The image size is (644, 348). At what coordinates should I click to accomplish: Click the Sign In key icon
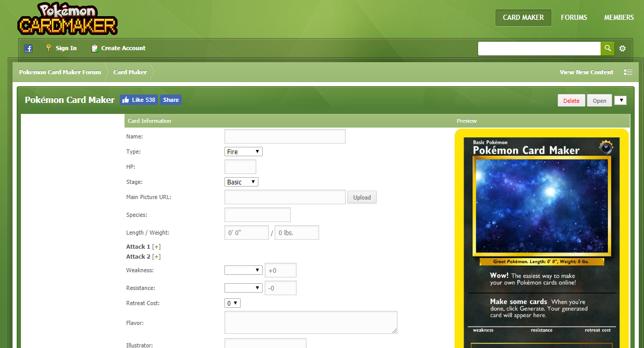tap(49, 48)
